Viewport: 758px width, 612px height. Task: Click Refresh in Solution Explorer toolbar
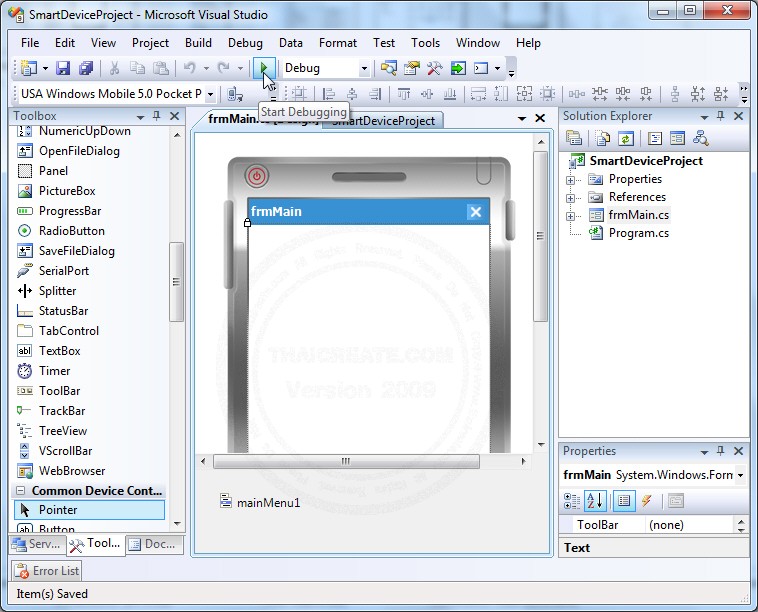point(626,139)
